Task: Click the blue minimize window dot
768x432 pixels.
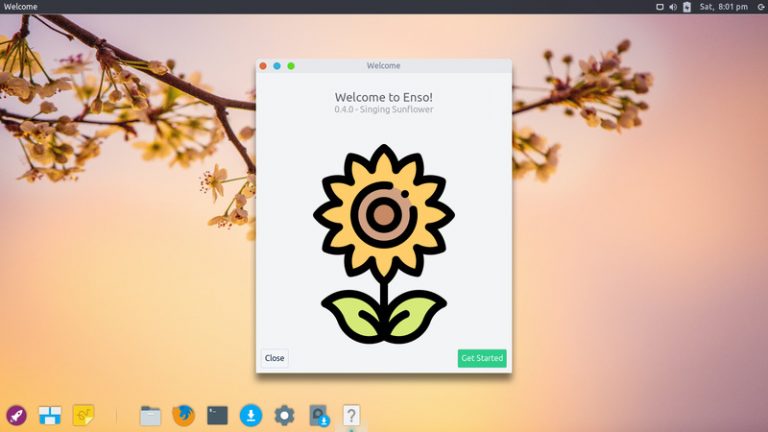Action: tap(277, 66)
